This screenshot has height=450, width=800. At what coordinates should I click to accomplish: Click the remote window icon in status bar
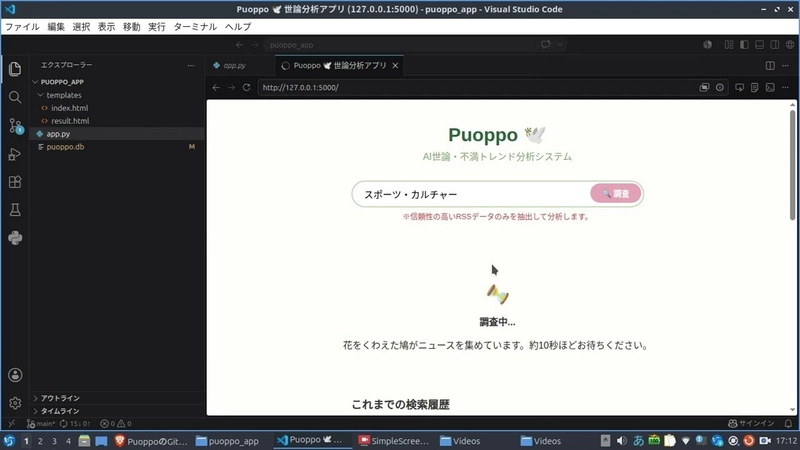[x=11, y=423]
